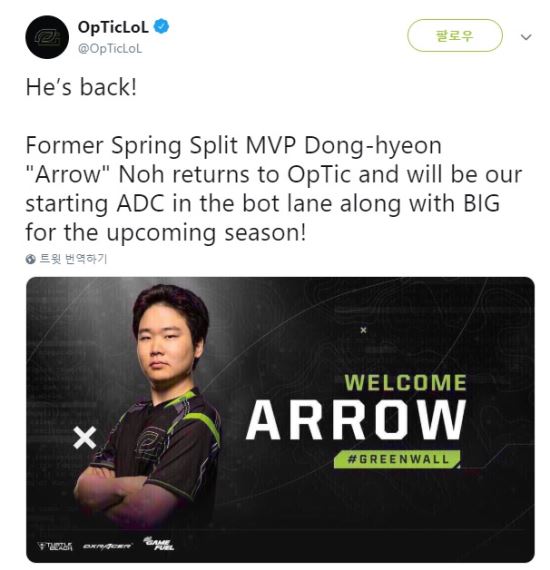The height and width of the screenshot is (570, 550).
Task: Click the blue verified badge
Action: coord(161,27)
